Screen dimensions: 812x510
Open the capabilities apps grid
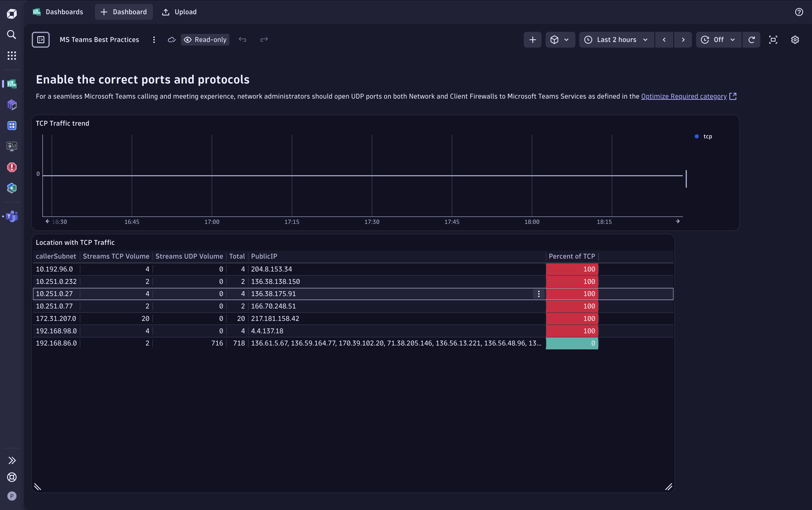(12, 55)
